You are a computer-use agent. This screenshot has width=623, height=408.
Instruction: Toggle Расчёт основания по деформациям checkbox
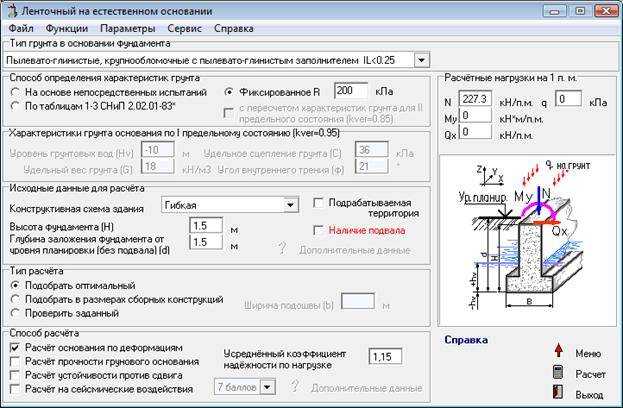[x=15, y=348]
